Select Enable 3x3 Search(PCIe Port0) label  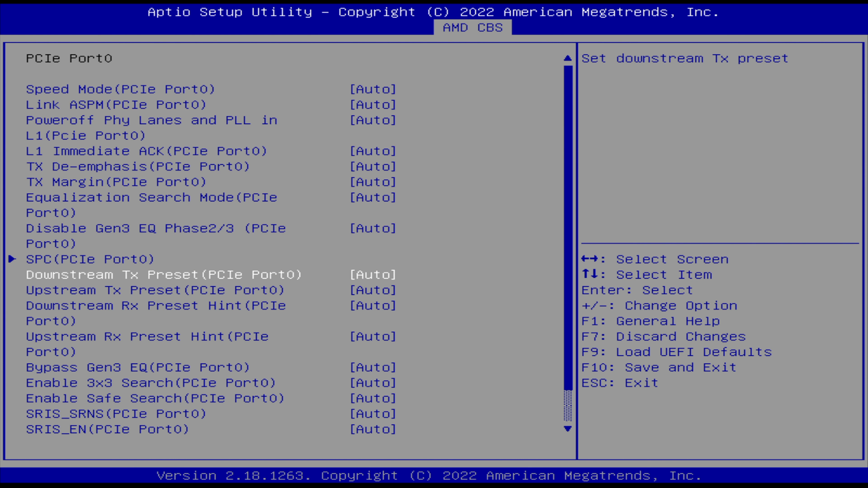point(151,383)
